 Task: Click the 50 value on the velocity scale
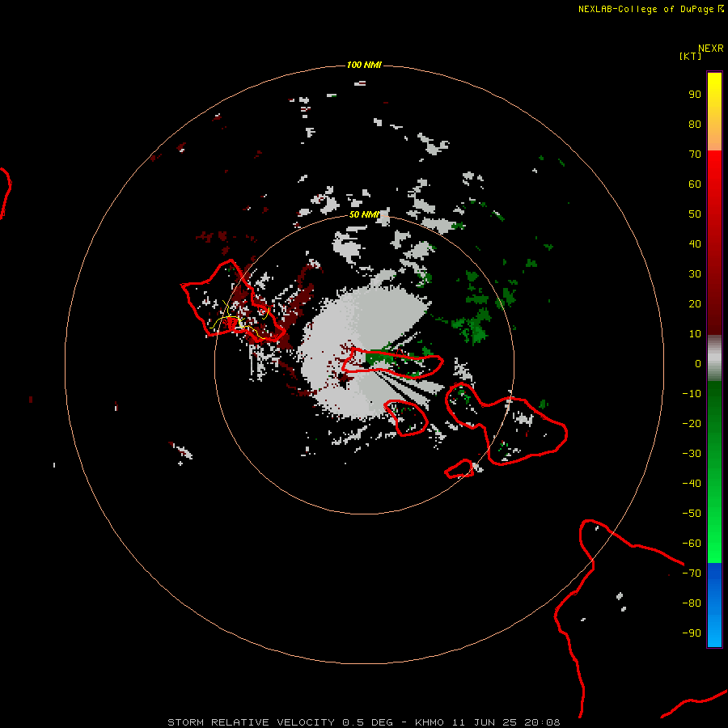click(x=695, y=214)
